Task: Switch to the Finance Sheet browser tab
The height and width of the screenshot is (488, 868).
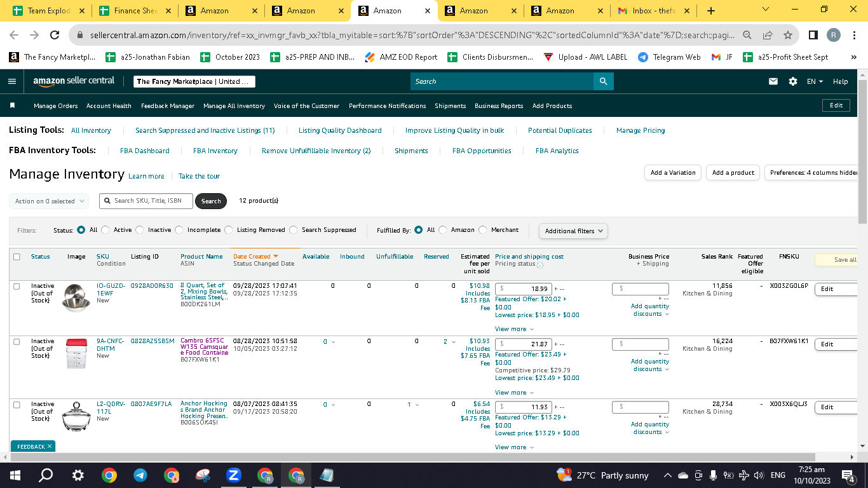Action: click(x=135, y=11)
